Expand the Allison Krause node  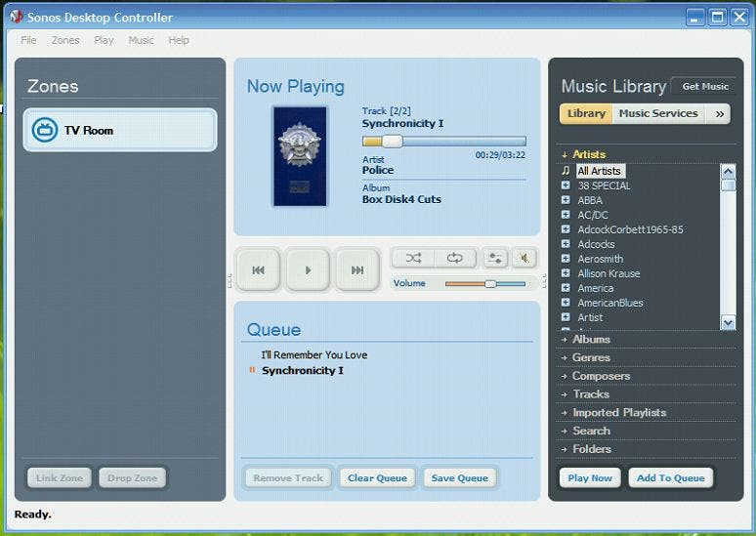(567, 273)
